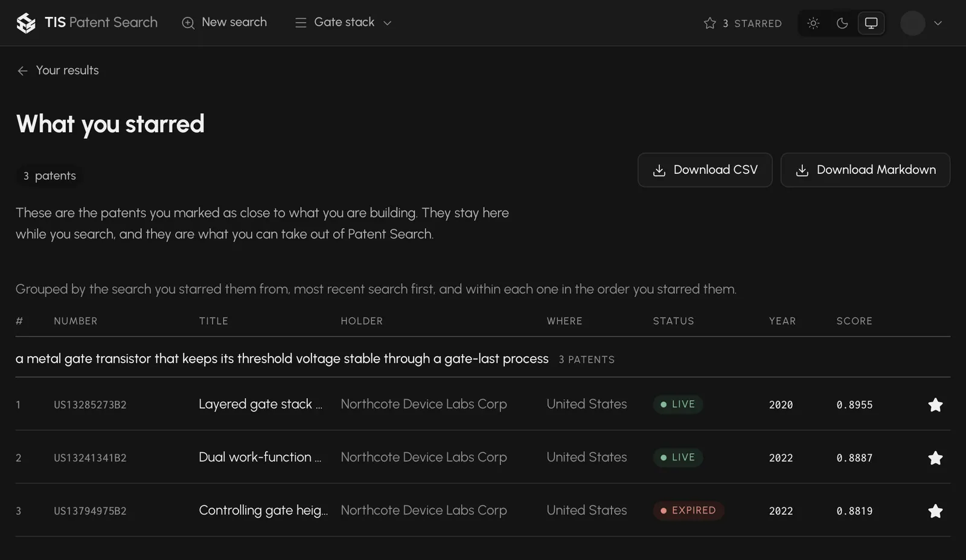Click year 2020 in first row

coord(781,405)
